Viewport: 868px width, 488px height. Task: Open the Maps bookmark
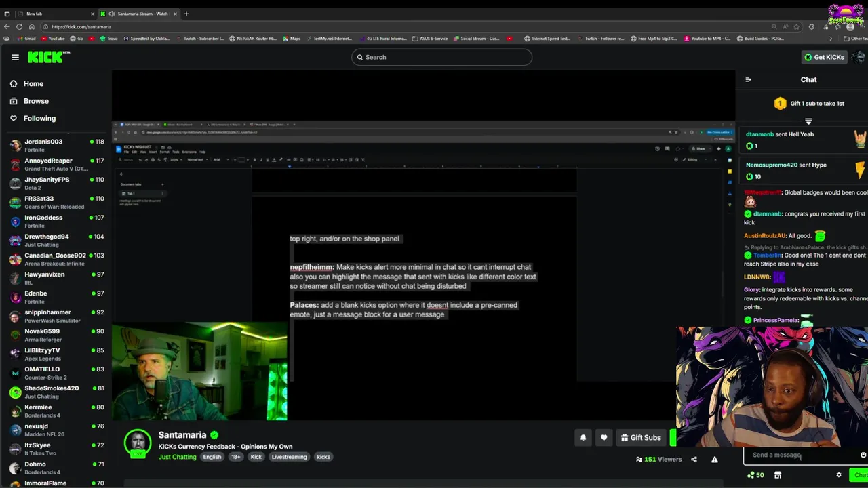coord(292,39)
